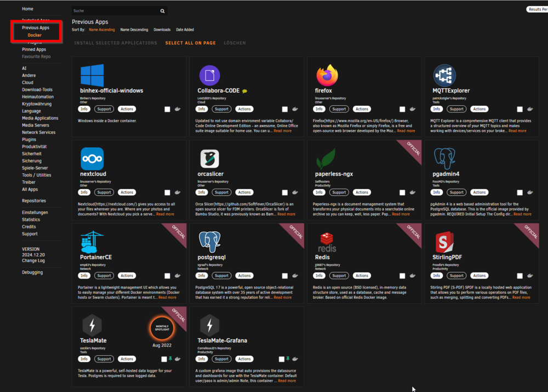Click the firefox app logo
Viewport: 548px width, 392px height.
[x=327, y=75]
